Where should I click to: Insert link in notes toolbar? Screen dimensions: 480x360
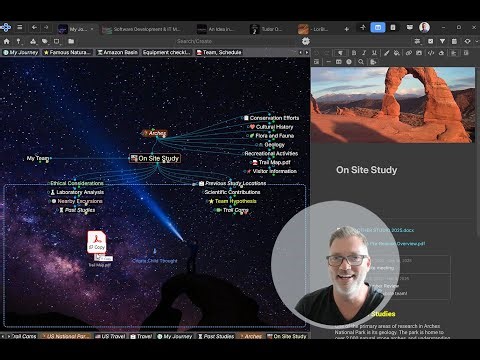pos(409,53)
